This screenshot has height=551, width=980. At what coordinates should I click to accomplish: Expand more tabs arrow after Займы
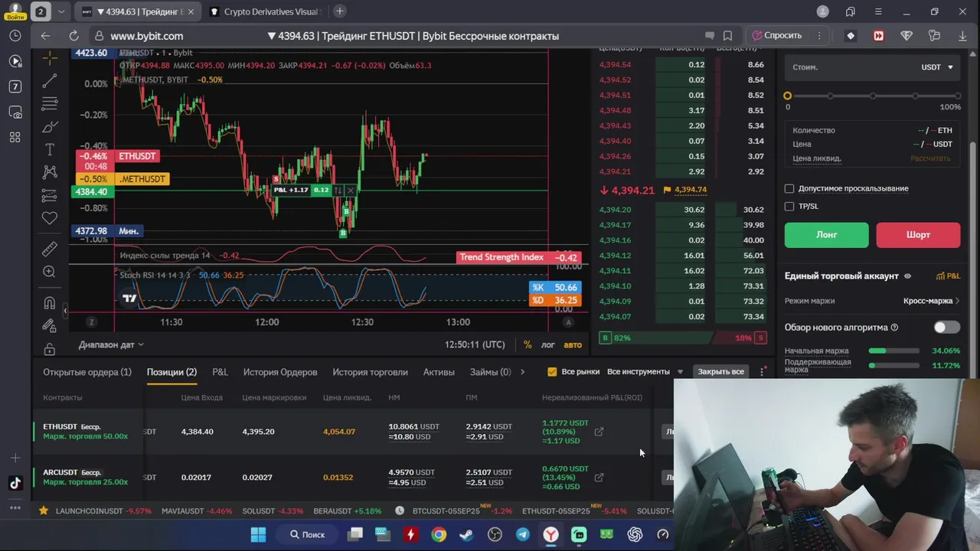coord(522,372)
